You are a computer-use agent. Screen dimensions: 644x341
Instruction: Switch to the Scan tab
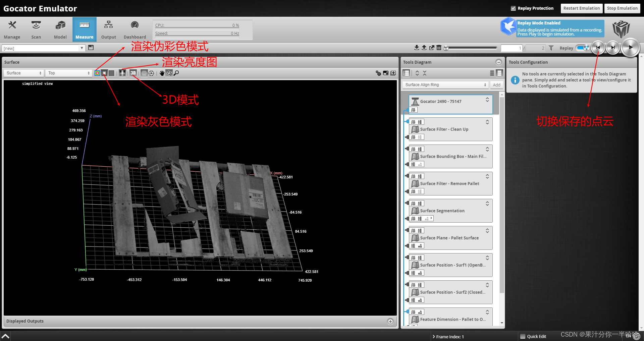(36, 29)
